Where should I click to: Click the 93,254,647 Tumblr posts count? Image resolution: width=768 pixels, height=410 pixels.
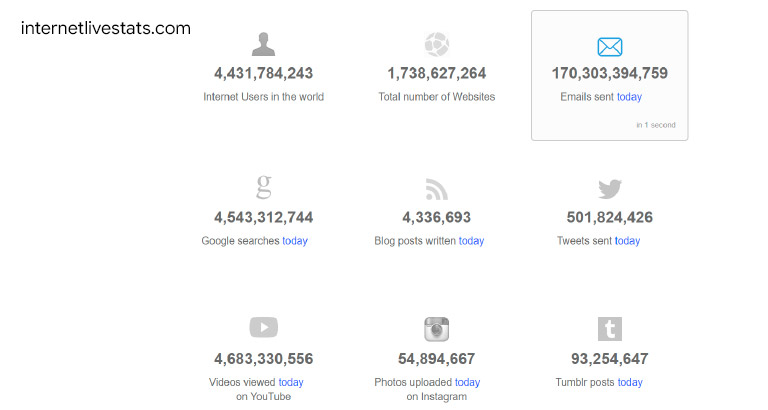(x=610, y=359)
